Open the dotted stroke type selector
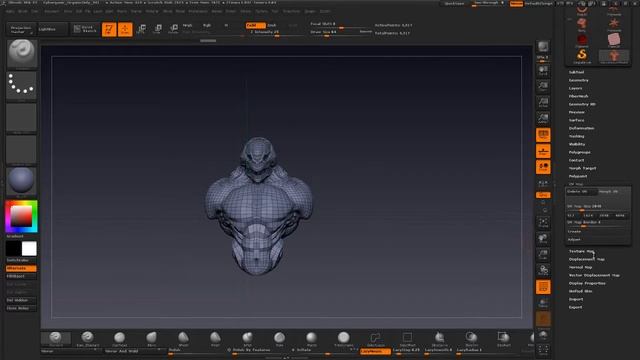 (21, 86)
